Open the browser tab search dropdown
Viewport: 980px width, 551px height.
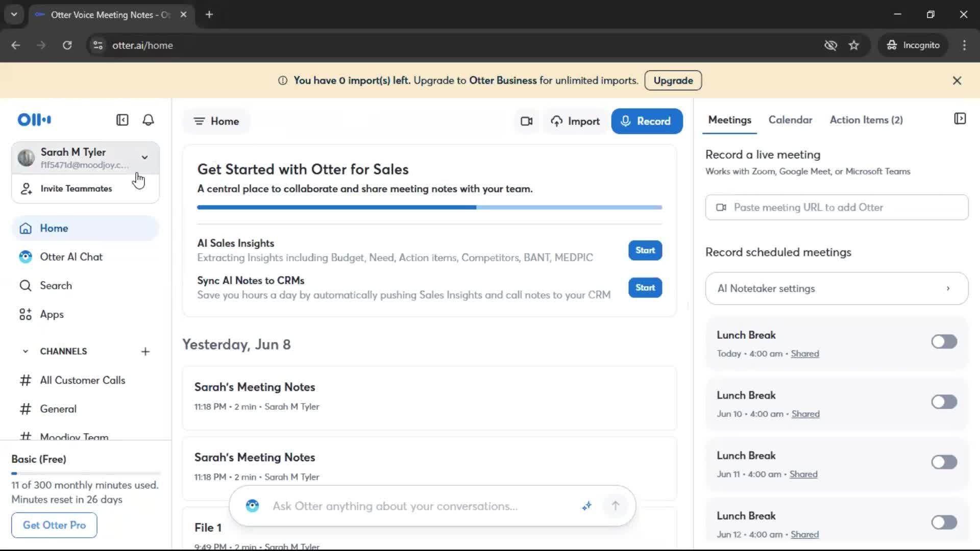point(14,14)
